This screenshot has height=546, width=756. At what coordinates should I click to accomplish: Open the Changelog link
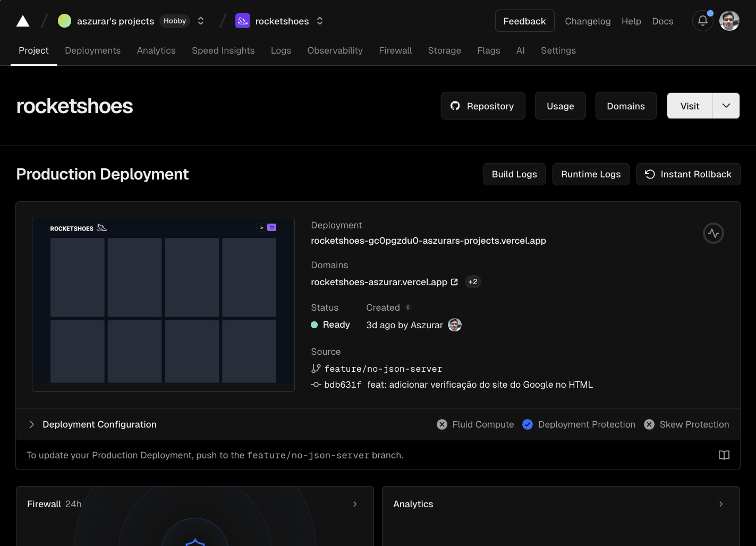588,21
